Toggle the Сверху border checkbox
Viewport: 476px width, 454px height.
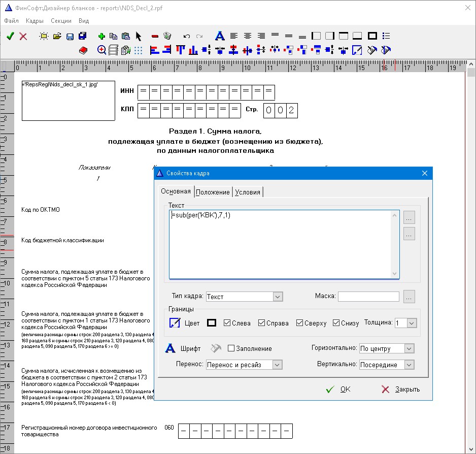pos(300,323)
